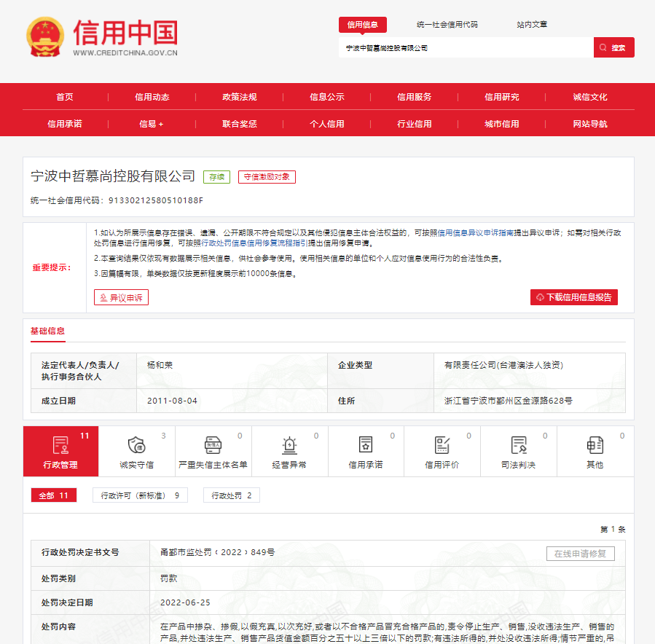The image size is (655, 644).
Task: Open the 其他 category icon
Action: tap(595, 445)
